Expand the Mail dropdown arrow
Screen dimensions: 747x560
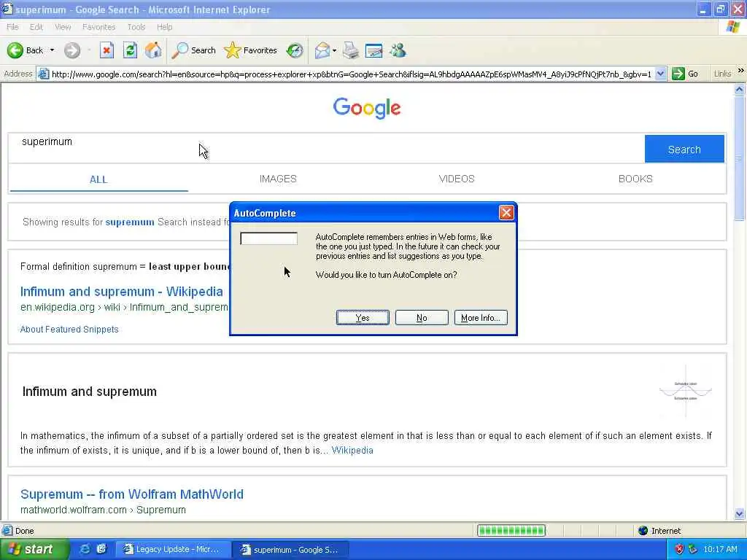(334, 50)
